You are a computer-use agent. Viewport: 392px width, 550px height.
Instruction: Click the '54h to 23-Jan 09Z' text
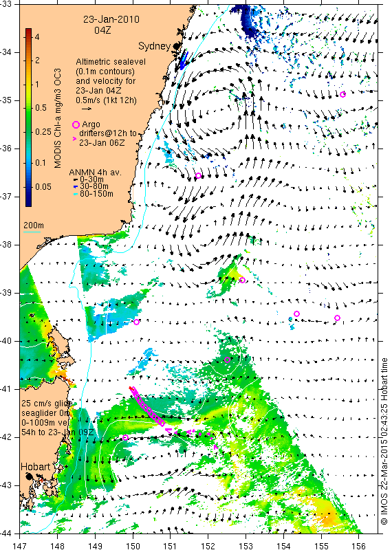click(58, 432)
